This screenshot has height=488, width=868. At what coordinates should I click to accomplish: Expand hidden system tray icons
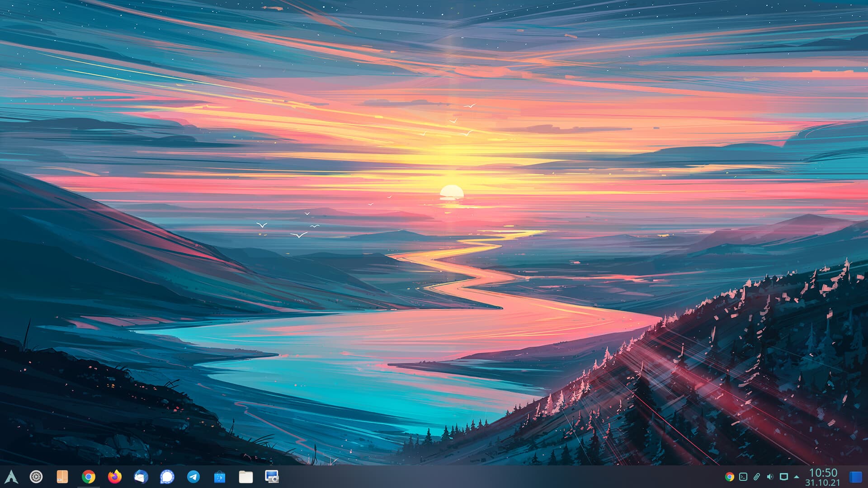(x=797, y=477)
